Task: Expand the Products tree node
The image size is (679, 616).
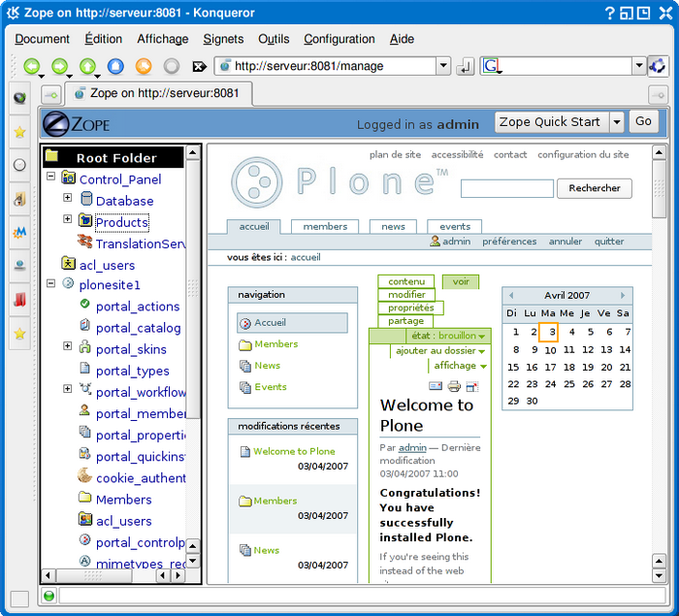Action: [x=68, y=219]
